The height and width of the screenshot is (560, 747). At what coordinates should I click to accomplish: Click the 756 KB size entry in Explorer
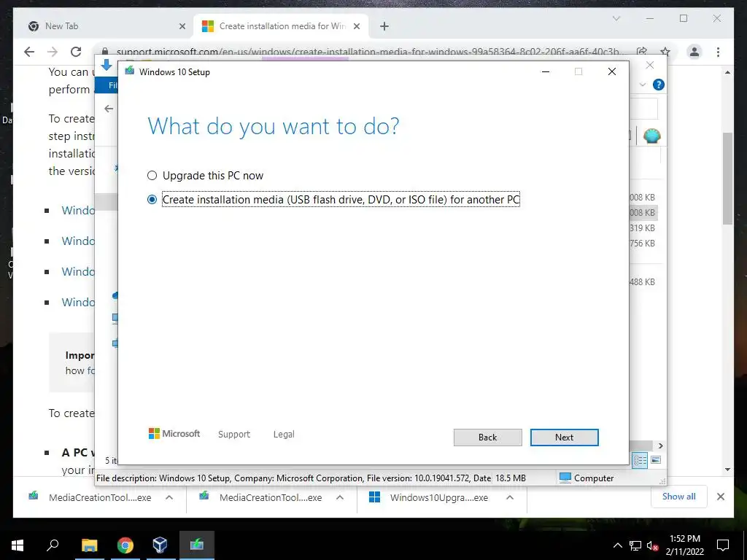(x=642, y=244)
